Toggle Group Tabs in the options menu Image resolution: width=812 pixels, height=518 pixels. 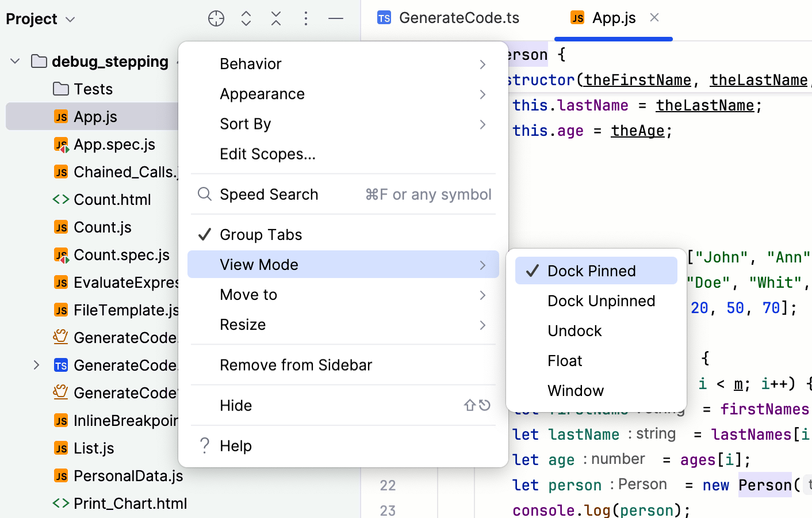point(261,234)
